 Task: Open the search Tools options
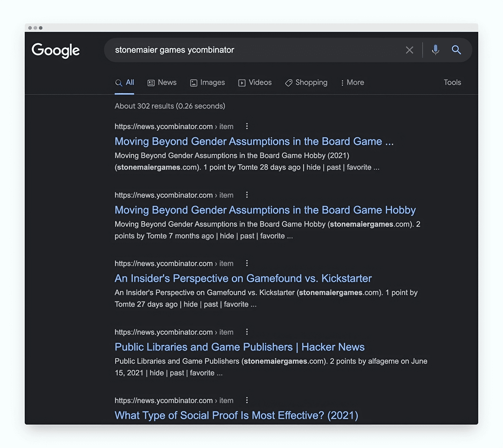[x=452, y=82]
